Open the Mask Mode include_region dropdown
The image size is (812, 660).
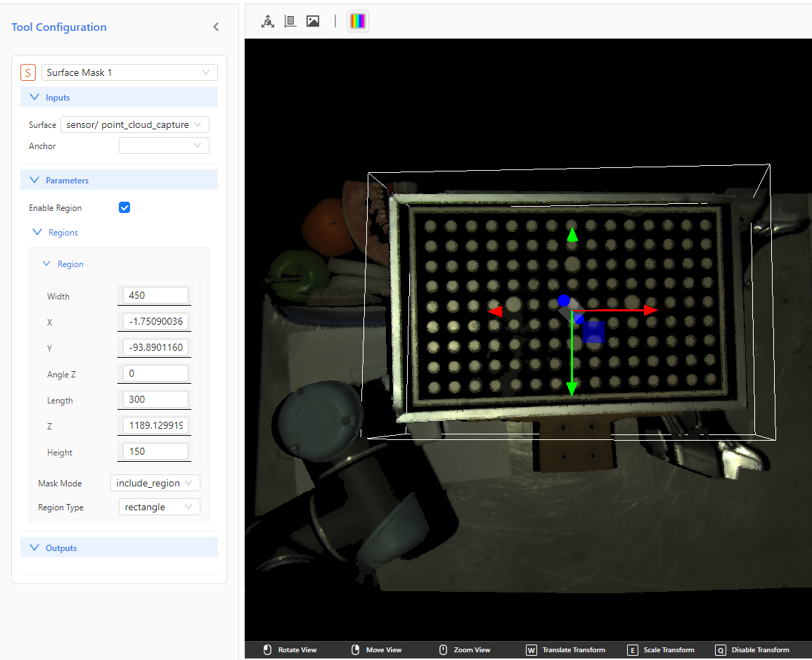pos(155,483)
